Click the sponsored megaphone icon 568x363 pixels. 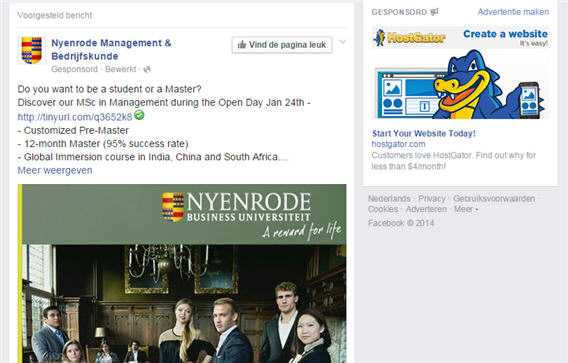tap(434, 12)
